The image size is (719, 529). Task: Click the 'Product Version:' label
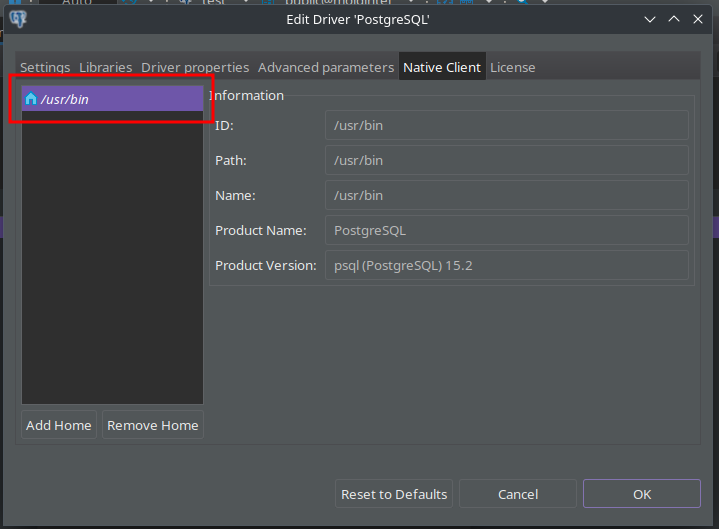265,265
